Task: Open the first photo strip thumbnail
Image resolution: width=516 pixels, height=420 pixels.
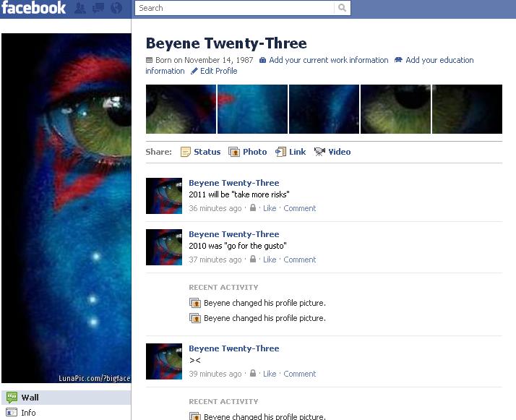Action: click(181, 109)
